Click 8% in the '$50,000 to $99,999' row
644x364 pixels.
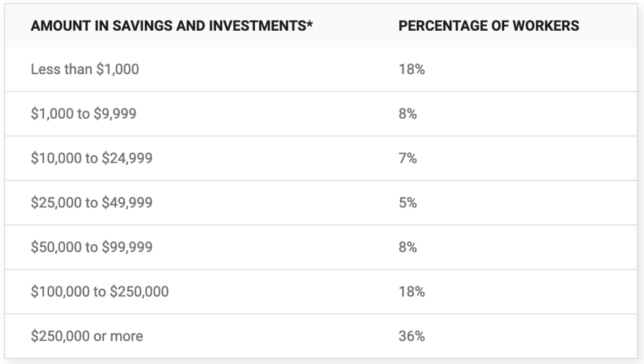[408, 247]
